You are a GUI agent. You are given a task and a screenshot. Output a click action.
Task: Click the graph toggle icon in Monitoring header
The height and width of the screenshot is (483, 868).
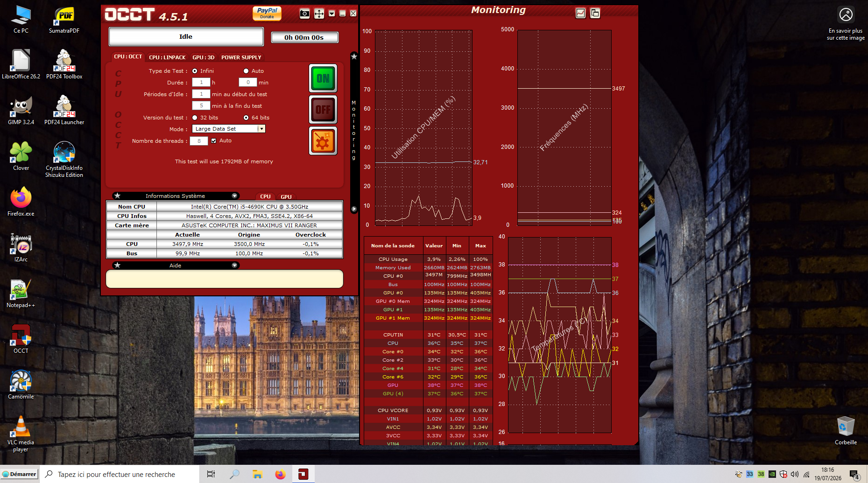[580, 13]
